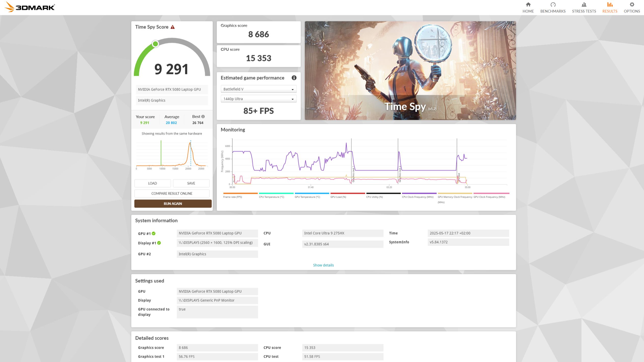This screenshot has height=362, width=644.
Task: Click the green check icon next to GPU #1
Action: pos(154,234)
